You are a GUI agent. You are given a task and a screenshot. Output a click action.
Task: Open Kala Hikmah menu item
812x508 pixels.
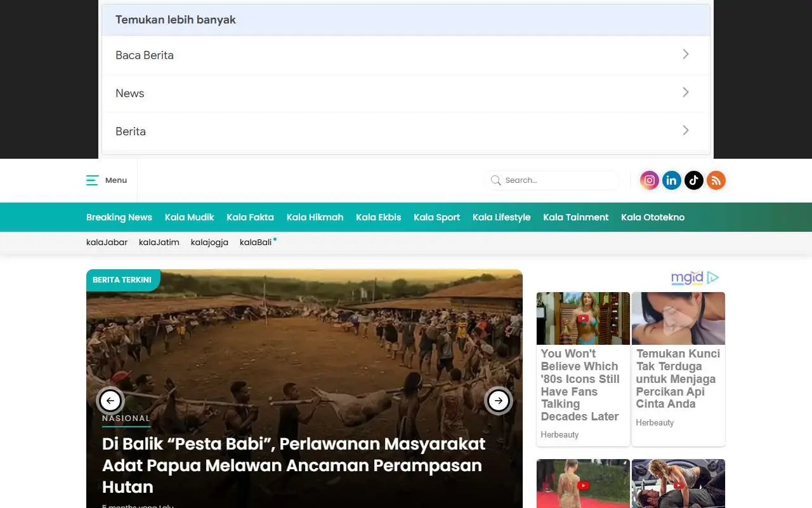click(315, 217)
